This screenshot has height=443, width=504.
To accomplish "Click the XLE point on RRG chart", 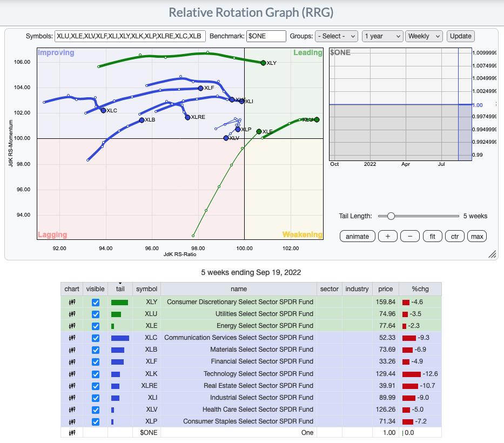I will pos(259,131).
